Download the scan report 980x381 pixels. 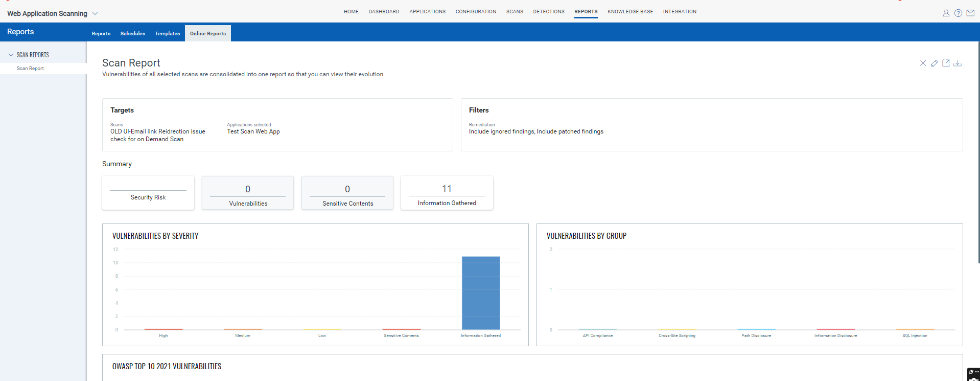958,63
